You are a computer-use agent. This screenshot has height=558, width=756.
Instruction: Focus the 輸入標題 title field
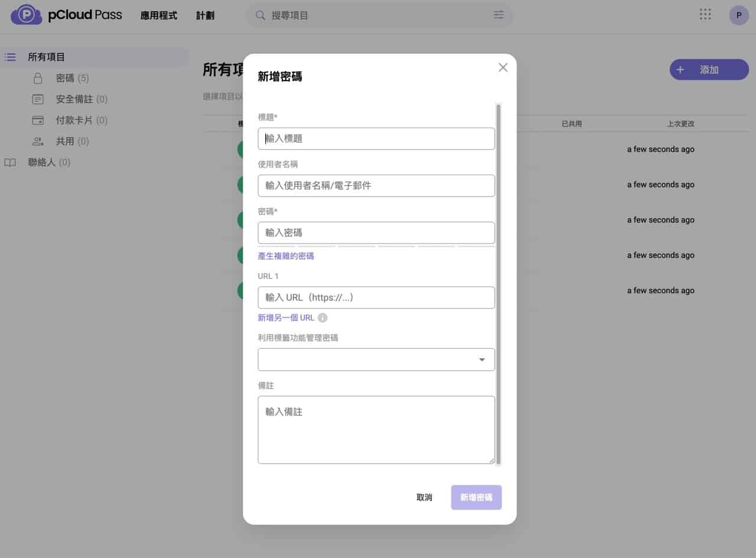(376, 138)
